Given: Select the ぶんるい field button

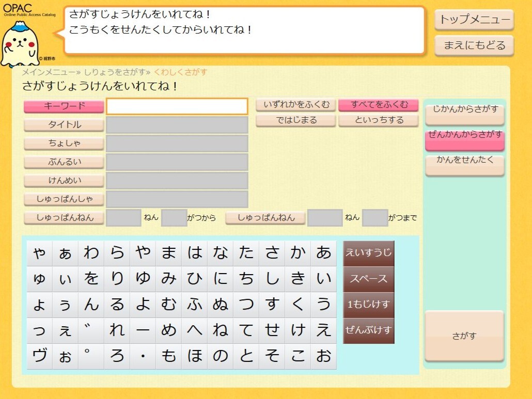Looking at the screenshot, I should 64,162.
